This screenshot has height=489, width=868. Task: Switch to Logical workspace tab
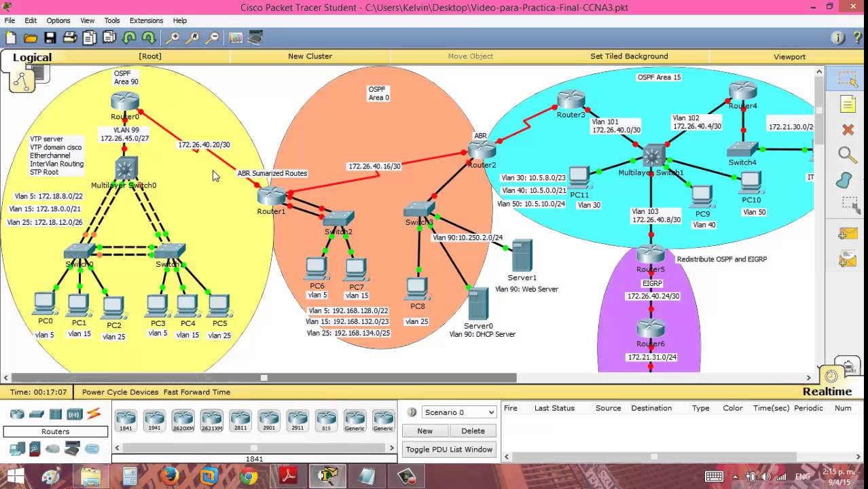pos(32,57)
